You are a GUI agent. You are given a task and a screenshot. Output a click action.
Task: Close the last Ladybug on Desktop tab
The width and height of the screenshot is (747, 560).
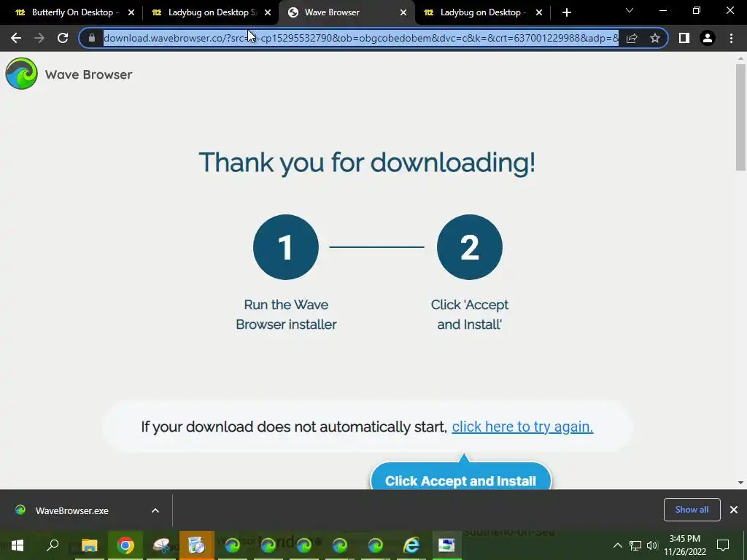point(539,12)
